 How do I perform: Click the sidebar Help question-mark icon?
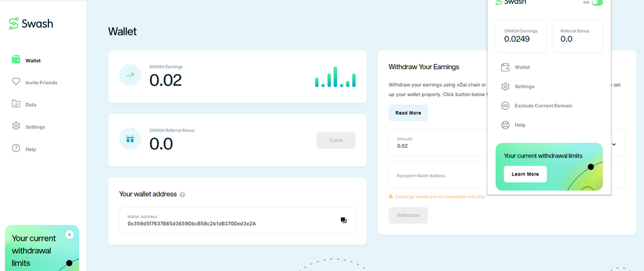(x=16, y=148)
